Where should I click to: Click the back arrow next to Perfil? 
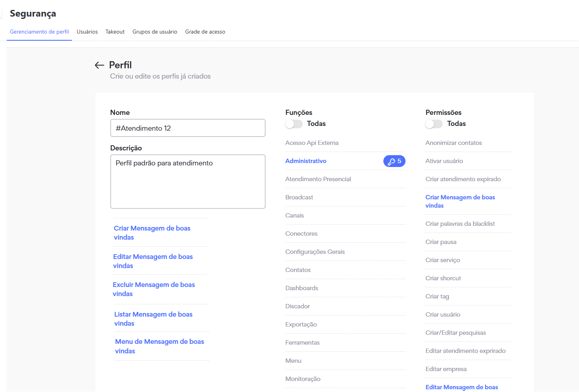(99, 65)
